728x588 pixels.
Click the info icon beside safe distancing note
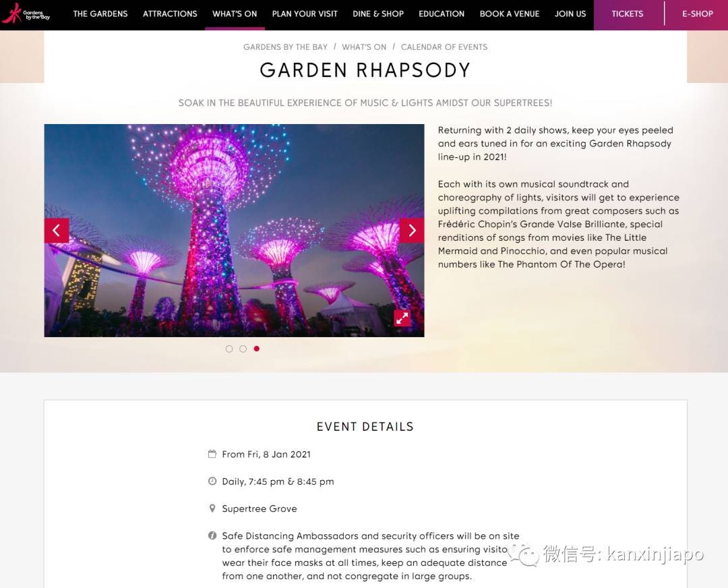pos(212,535)
